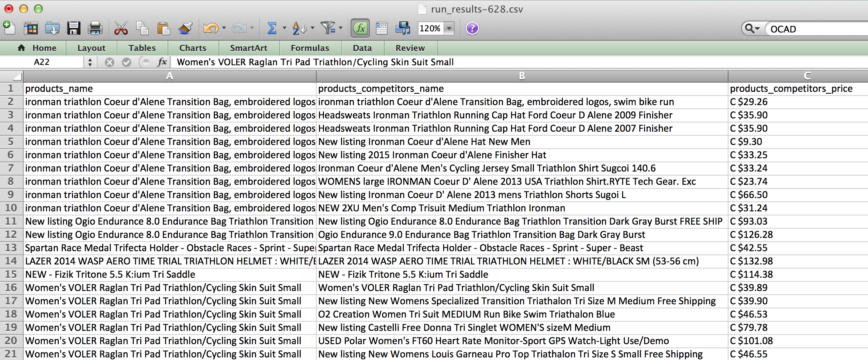Click the Home tab house icon
This screenshot has height=360, width=868.
(21, 48)
